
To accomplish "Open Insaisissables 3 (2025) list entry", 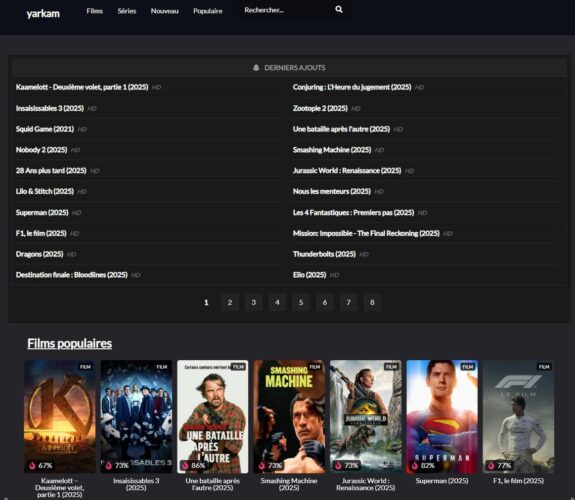I will (50, 108).
